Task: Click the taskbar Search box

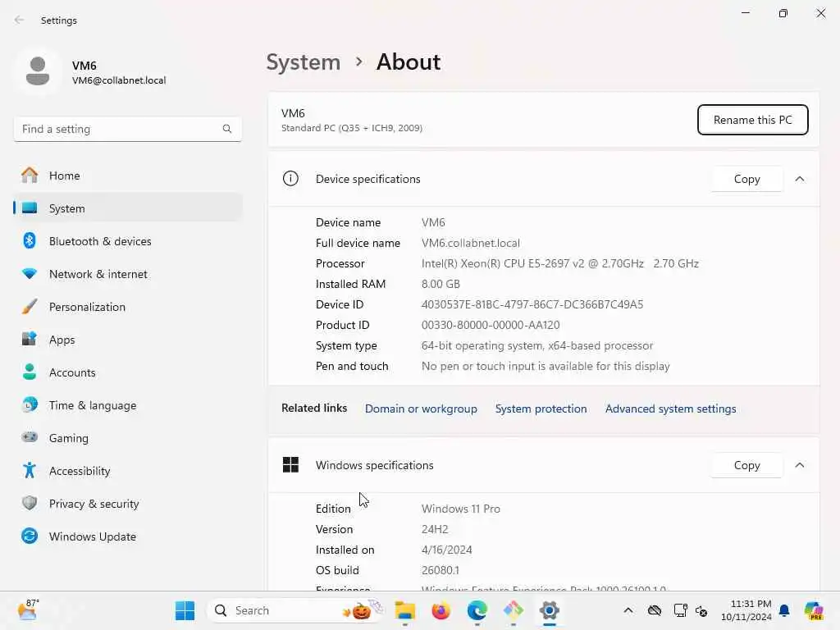Action: pos(296,610)
